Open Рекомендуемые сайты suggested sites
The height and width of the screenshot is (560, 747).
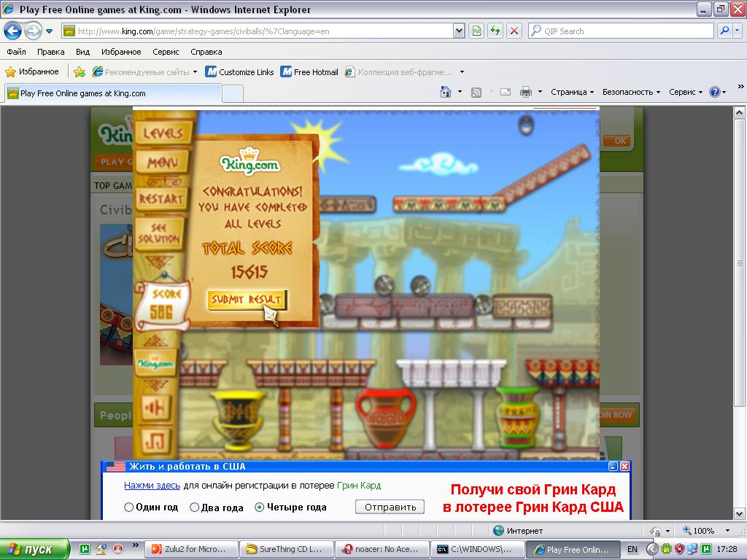point(145,72)
